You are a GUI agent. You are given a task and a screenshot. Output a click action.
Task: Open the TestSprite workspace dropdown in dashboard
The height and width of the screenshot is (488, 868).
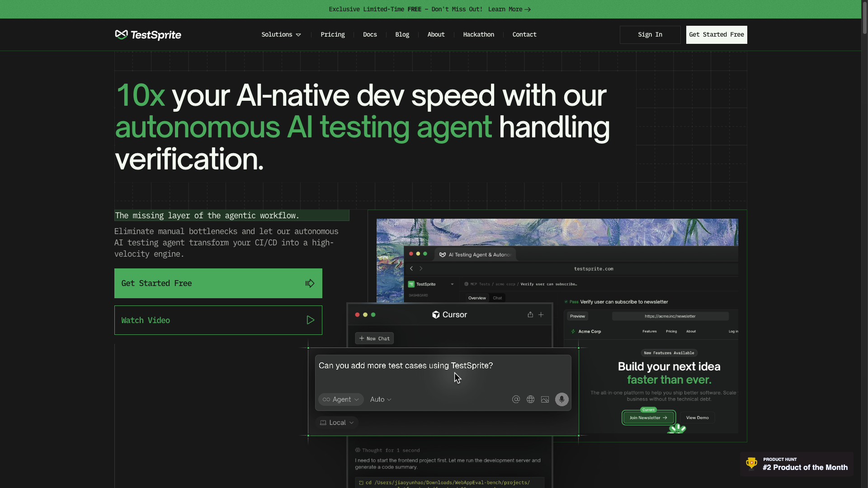tap(431, 284)
